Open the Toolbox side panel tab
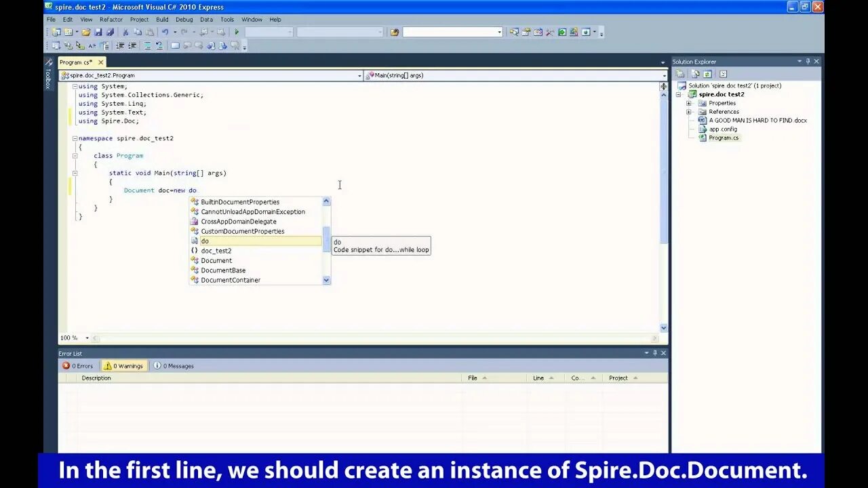This screenshot has height=488, width=868. click(48, 74)
